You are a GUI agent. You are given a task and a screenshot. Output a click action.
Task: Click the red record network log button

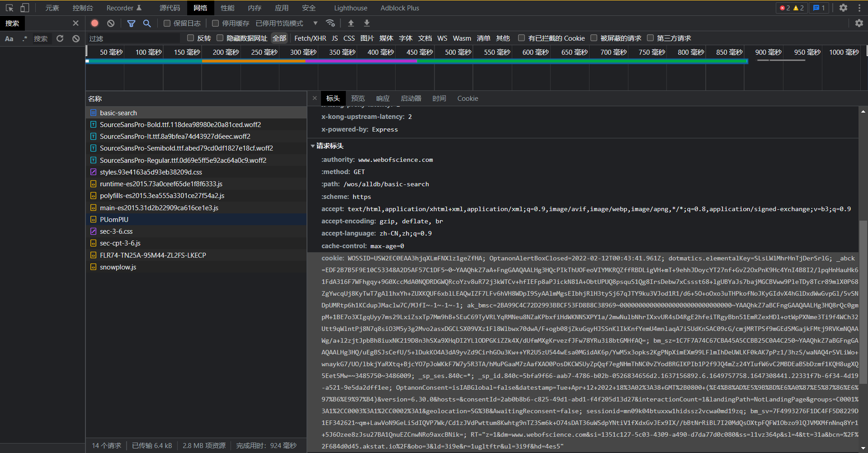click(94, 23)
